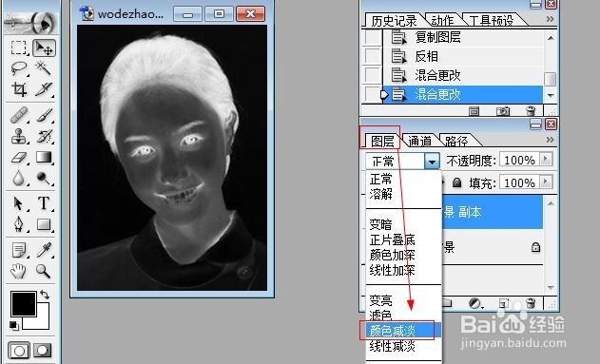Open Layers panel flyout menu arrows

tap(550, 140)
